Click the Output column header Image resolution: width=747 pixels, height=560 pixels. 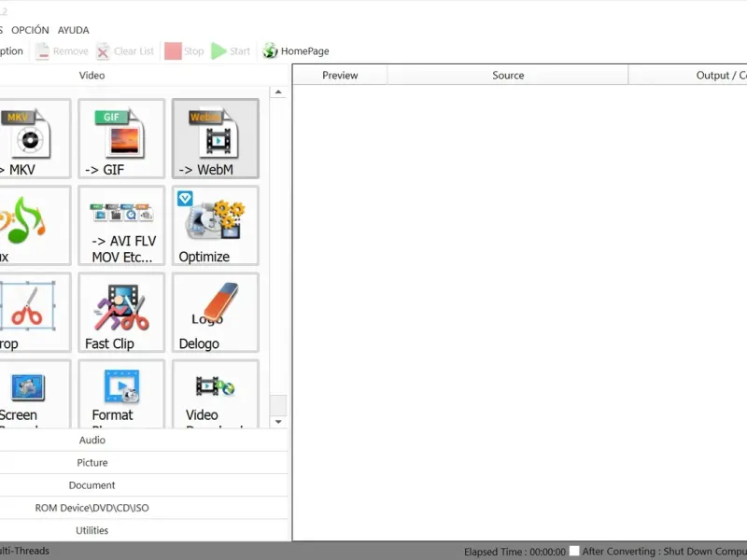point(688,76)
